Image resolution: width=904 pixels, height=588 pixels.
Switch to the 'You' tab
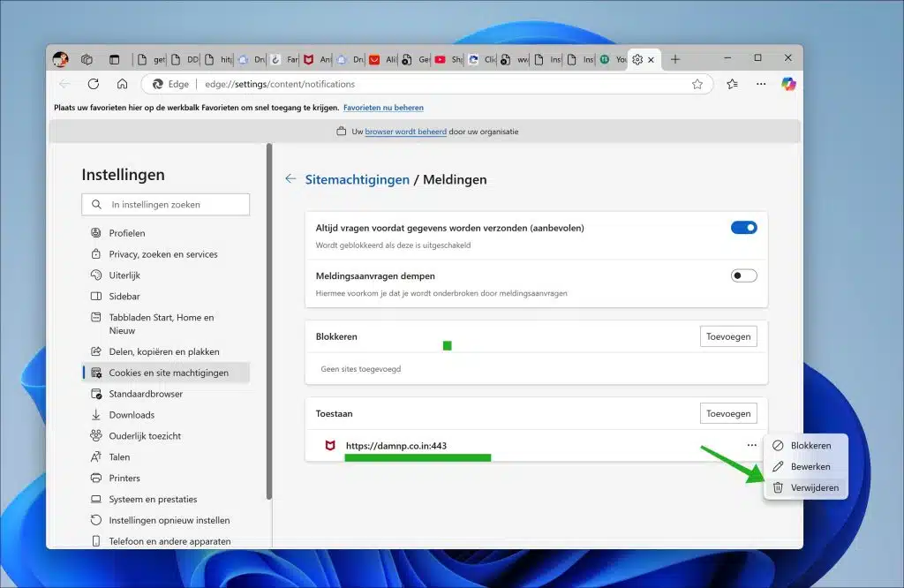[x=613, y=59]
